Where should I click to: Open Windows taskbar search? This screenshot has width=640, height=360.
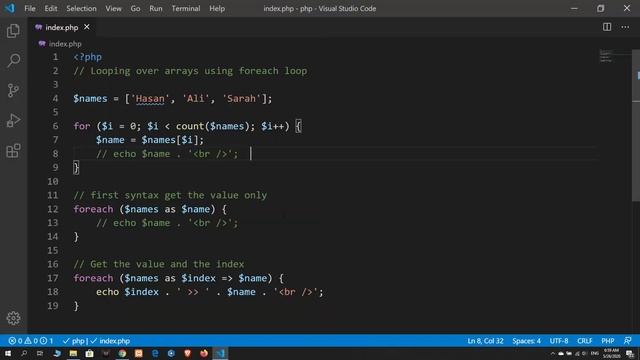click(x=24, y=353)
